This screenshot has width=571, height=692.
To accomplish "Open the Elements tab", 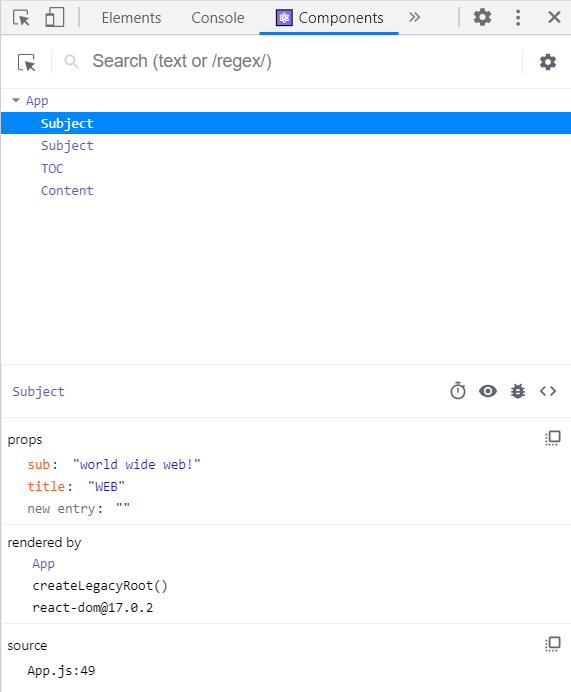I will tap(131, 18).
